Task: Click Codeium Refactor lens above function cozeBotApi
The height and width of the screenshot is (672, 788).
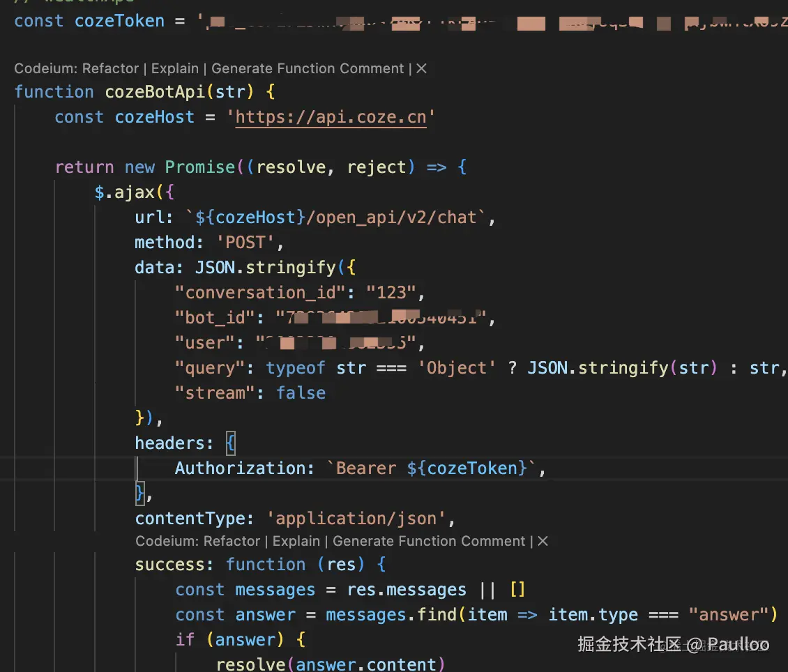Action: tap(111, 68)
